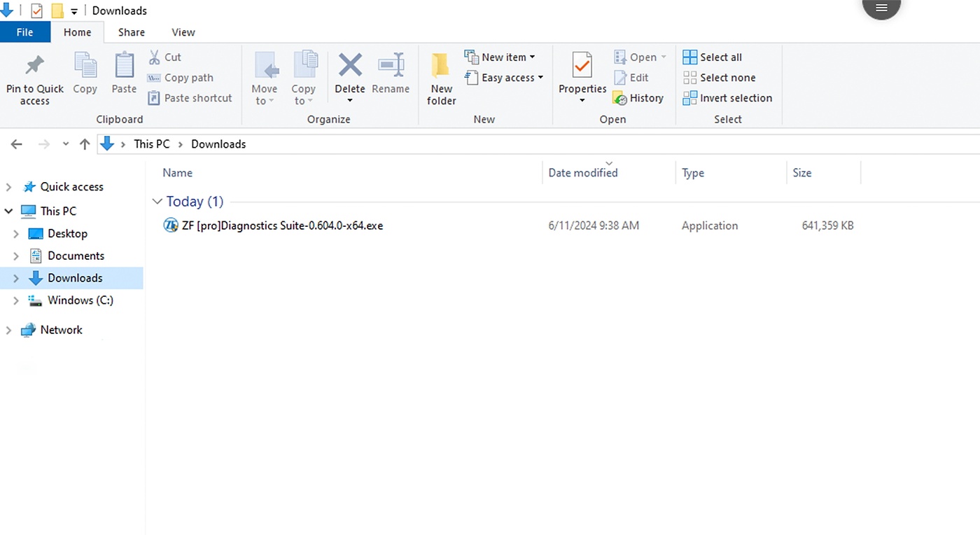The width and height of the screenshot is (980, 535).
Task: Expand the Quick access tree node
Action: (9, 187)
